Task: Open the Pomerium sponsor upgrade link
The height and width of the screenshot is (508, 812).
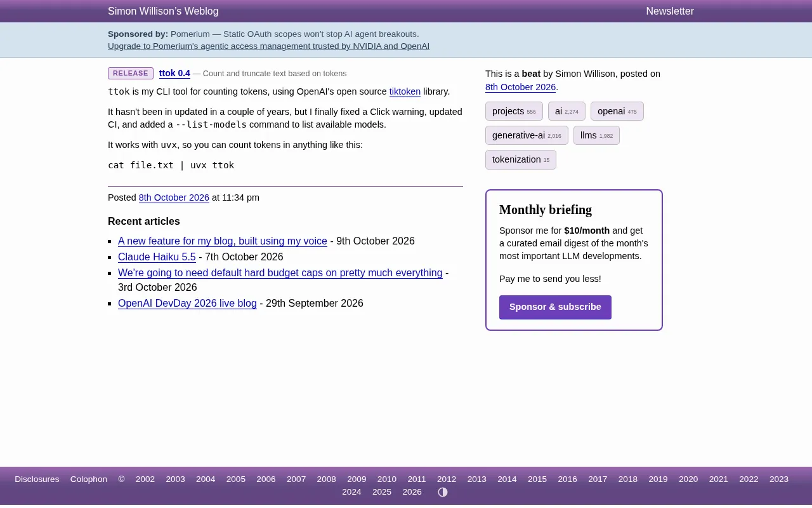Action: pyautogui.click(x=268, y=46)
